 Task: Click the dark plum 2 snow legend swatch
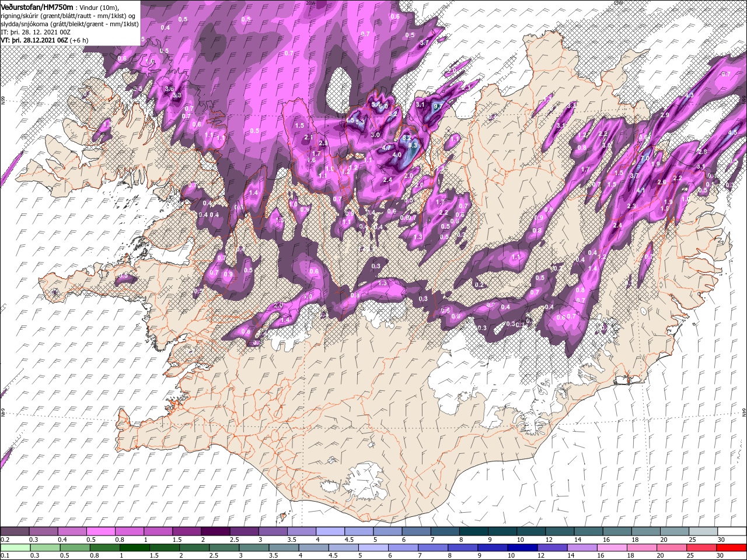(x=215, y=531)
